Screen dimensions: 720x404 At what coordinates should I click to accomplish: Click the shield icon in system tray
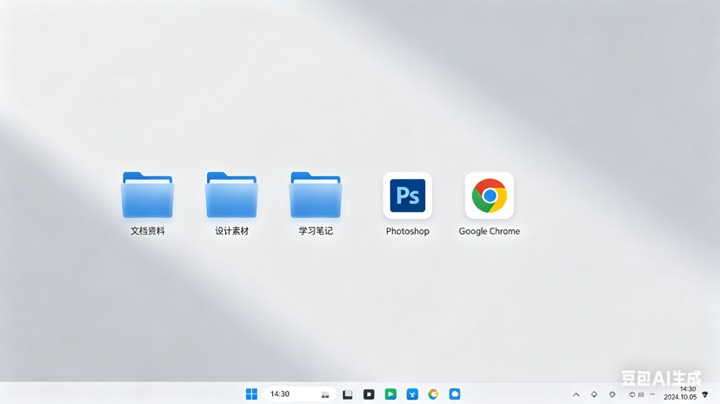click(612, 394)
